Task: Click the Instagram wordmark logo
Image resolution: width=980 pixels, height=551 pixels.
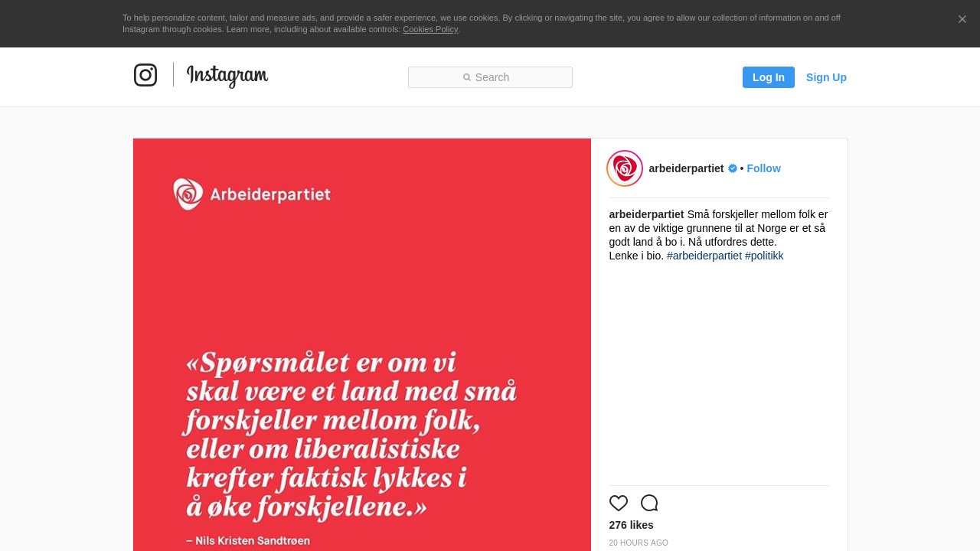Action: (x=227, y=76)
